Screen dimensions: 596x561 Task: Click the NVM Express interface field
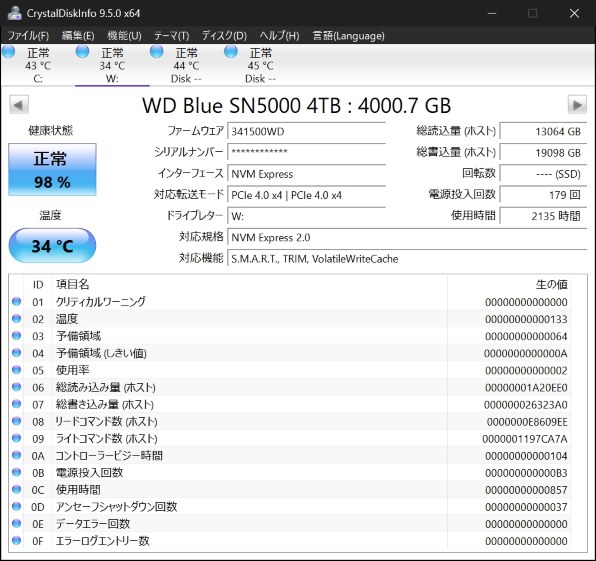tap(306, 174)
